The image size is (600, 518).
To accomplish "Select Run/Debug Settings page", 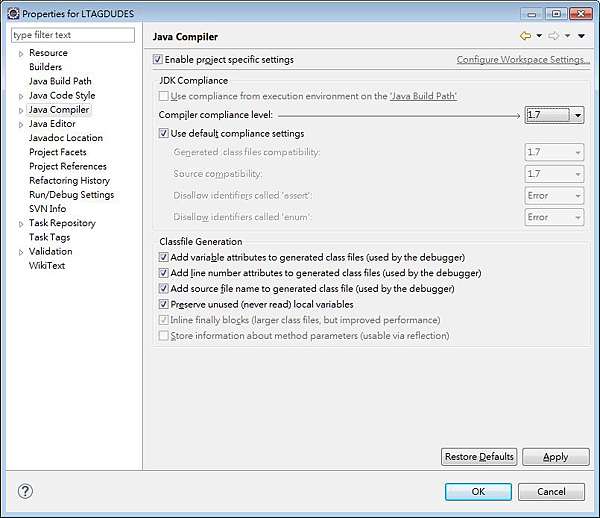I will 72,194.
